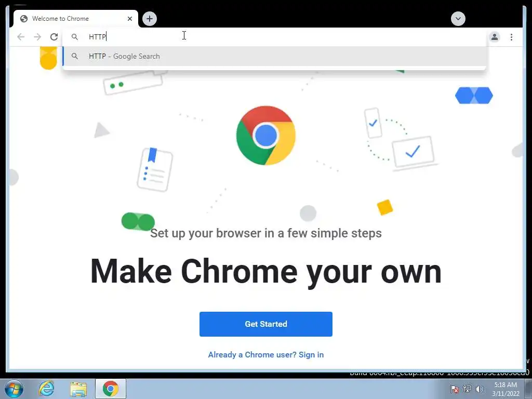The image size is (532, 399).
Task: Open the profile avatar menu
Action: (x=495, y=37)
